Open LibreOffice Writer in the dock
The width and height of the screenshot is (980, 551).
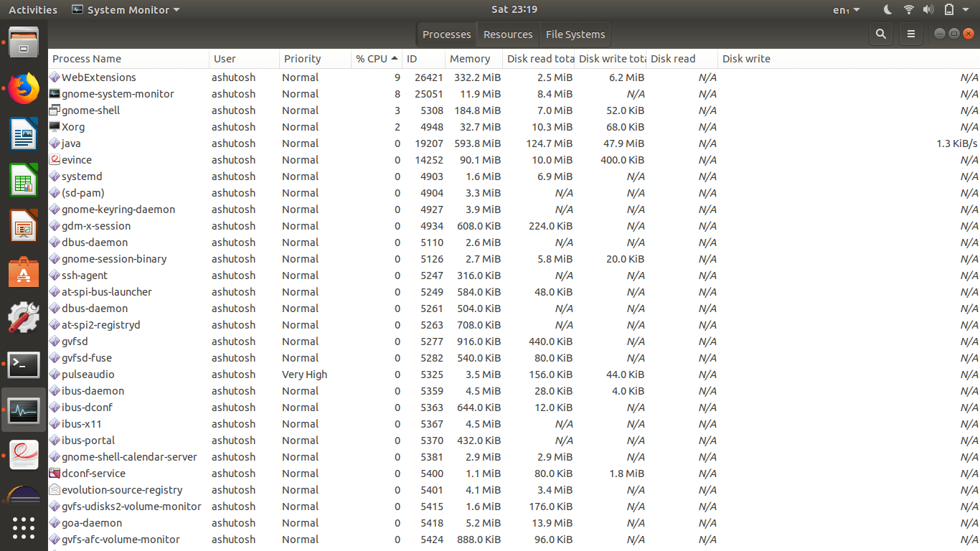click(24, 134)
